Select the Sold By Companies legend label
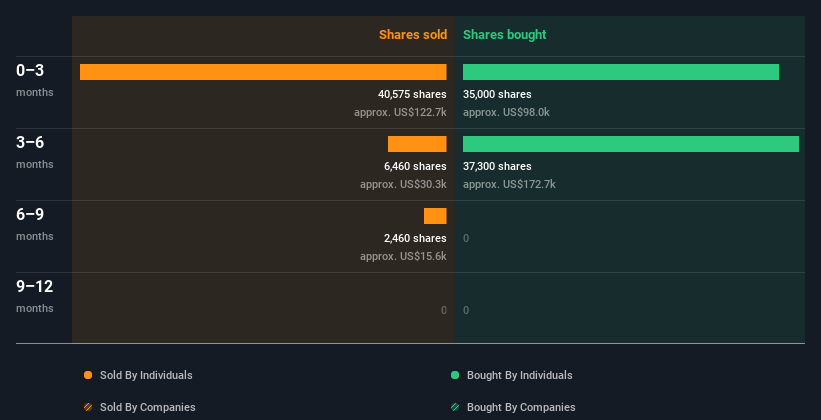Viewport: 821px width, 420px height. point(148,407)
